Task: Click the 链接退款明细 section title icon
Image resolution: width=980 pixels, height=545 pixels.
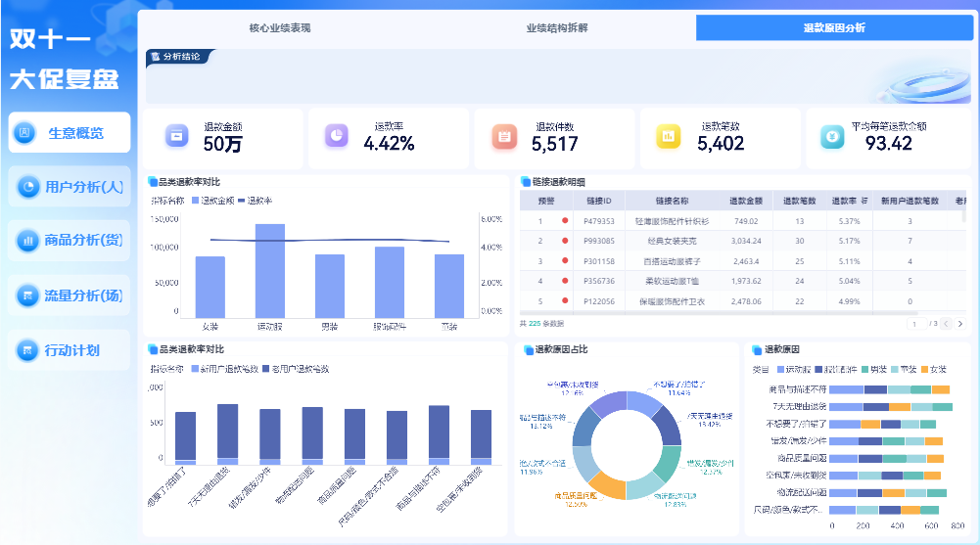Action: pyautogui.click(x=527, y=182)
